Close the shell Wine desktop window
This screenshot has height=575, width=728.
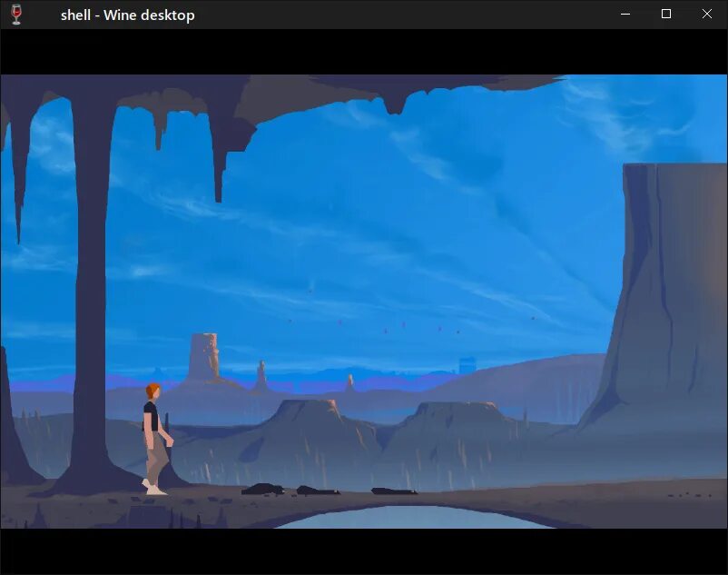point(706,15)
